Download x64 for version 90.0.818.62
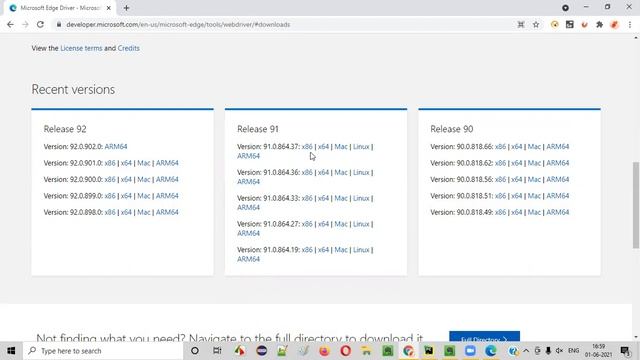The image size is (640, 360). [x=517, y=163]
